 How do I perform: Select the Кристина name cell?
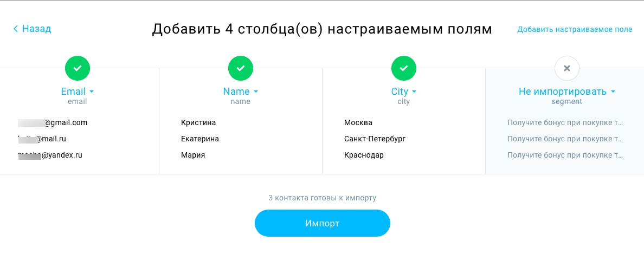tap(198, 123)
